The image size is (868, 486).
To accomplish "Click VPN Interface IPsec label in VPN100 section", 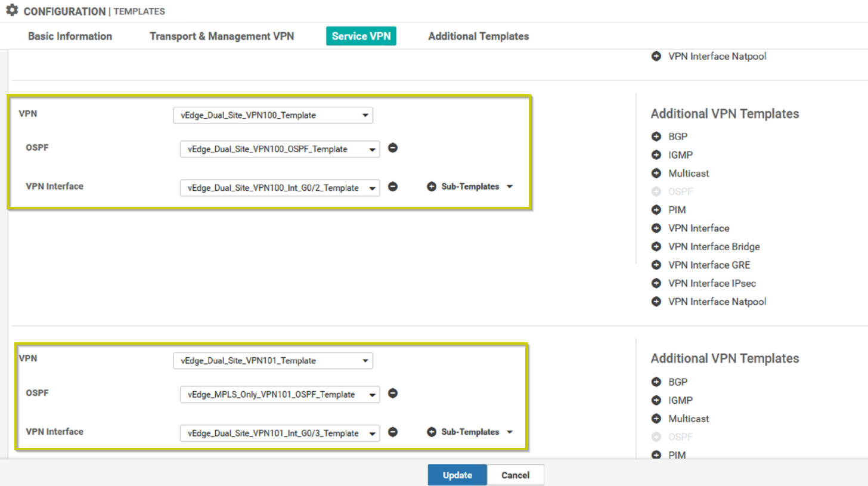I will 712,283.
